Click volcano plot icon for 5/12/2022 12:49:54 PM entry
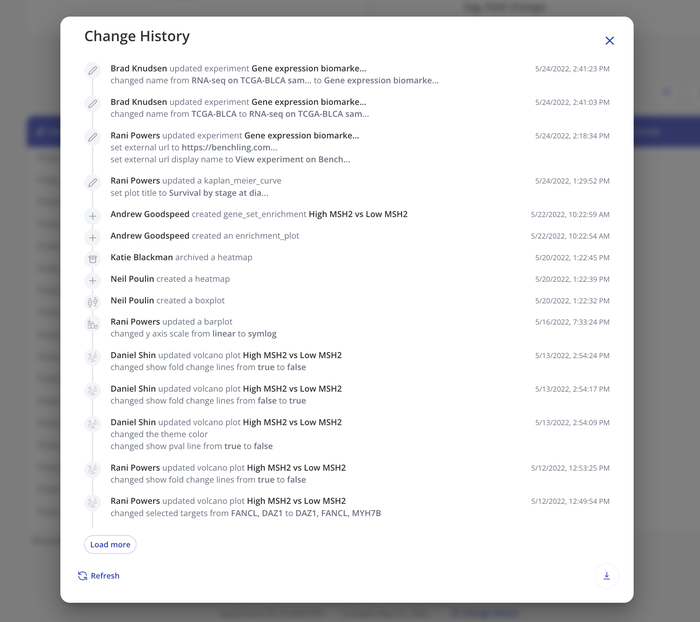This screenshot has height=622, width=700. [92, 502]
